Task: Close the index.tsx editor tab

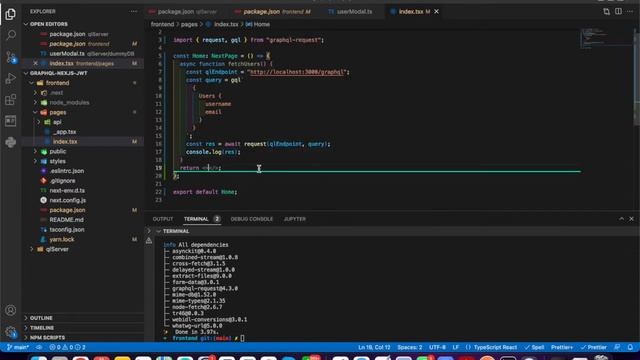Action: pyautogui.click(x=436, y=11)
